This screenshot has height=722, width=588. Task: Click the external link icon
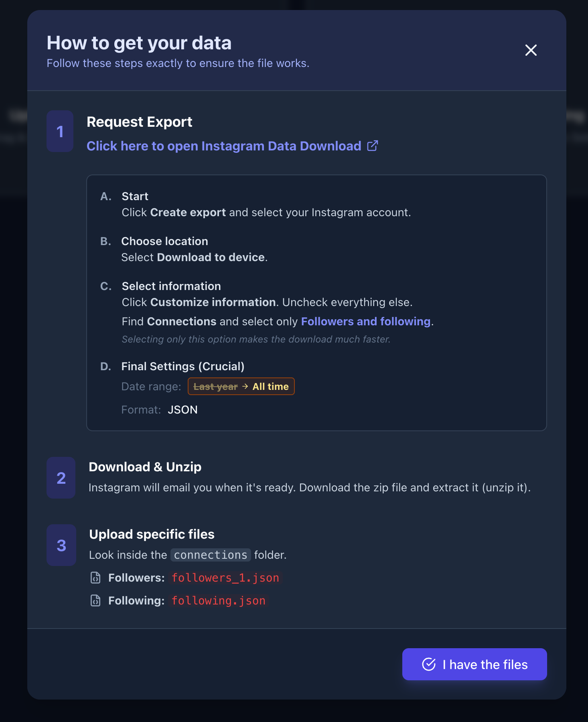pyautogui.click(x=373, y=146)
